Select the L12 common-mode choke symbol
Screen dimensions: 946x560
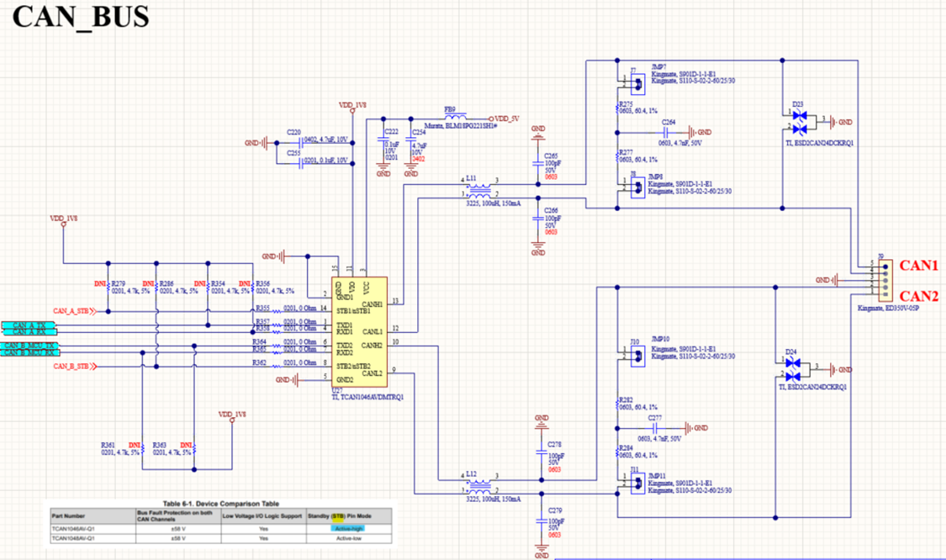[479, 486]
